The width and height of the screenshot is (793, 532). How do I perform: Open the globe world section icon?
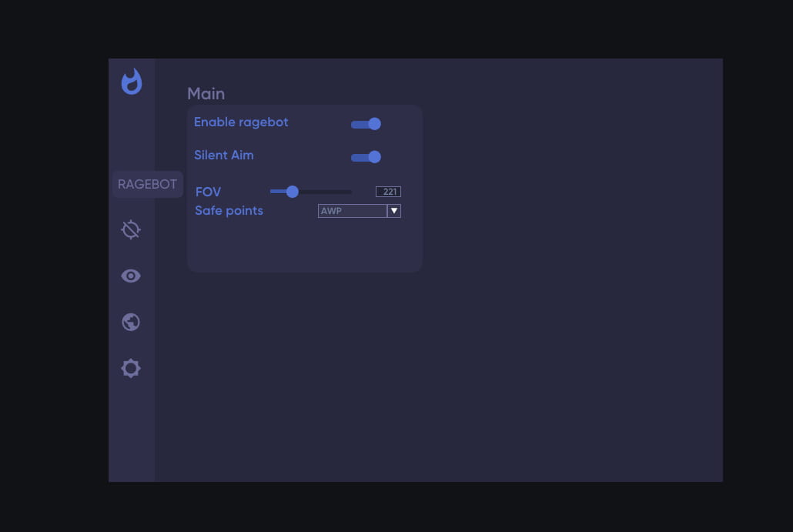131,322
